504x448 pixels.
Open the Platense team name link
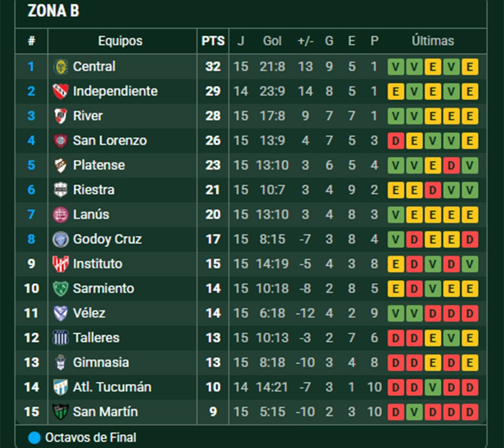tap(99, 165)
